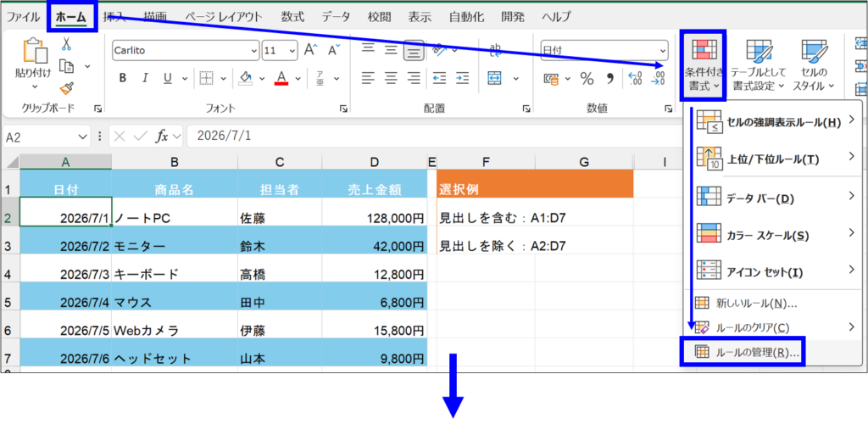Viewport: 868px width, 441px height.
Task: Click the Cut scissors icon
Action: (x=66, y=44)
